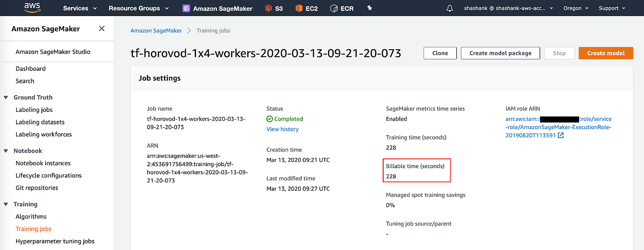
Task: Open Labeling workforces in sidebar
Action: [44, 134]
